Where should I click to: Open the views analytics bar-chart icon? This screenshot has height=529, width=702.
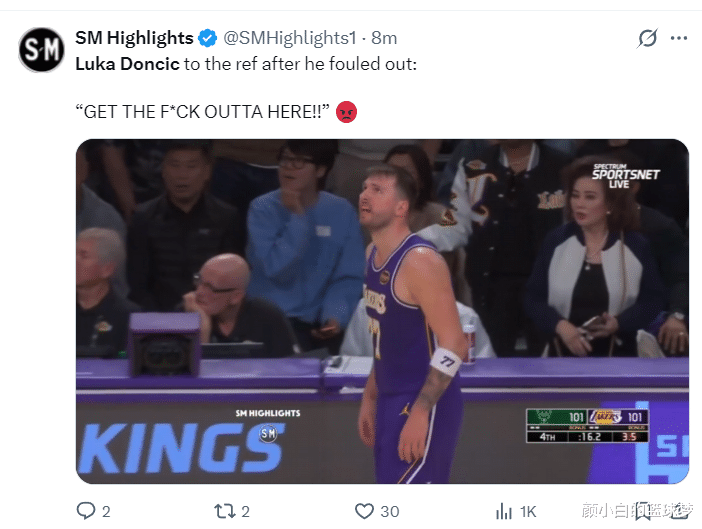pos(504,511)
